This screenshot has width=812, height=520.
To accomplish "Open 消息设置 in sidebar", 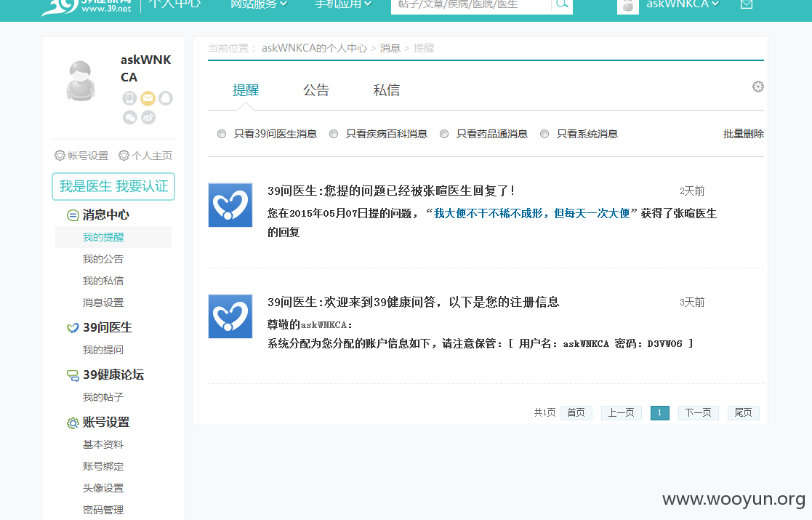I will (x=103, y=303).
